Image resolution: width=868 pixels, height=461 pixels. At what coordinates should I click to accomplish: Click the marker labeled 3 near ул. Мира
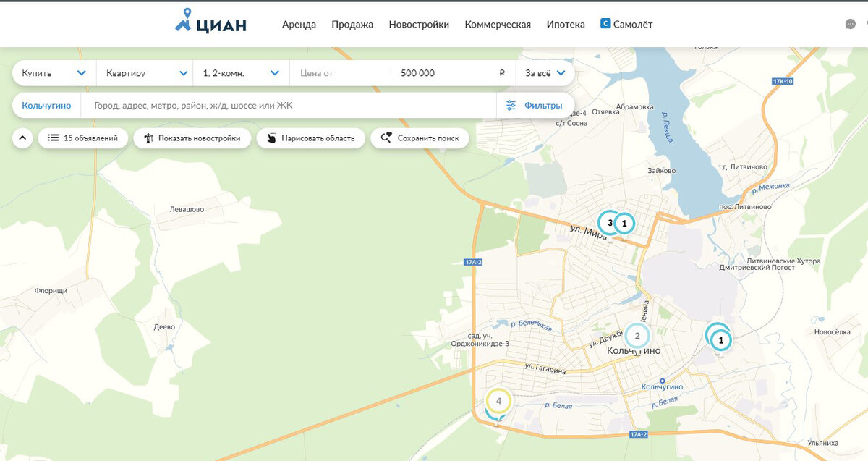[610, 223]
